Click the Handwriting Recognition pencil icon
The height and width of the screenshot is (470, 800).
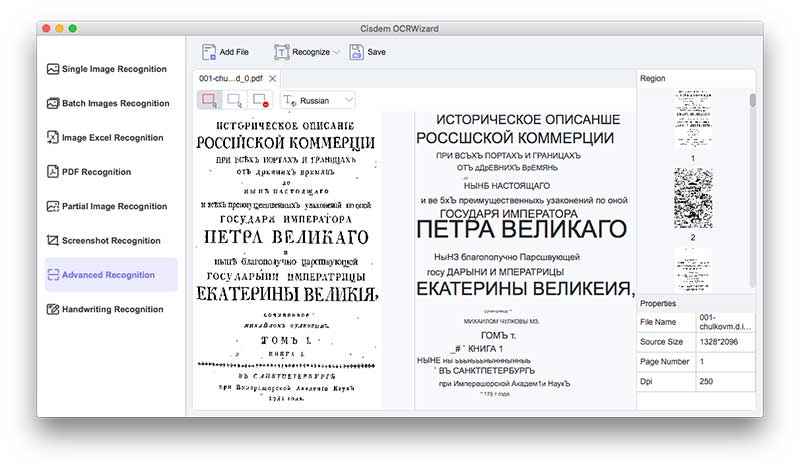(53, 309)
